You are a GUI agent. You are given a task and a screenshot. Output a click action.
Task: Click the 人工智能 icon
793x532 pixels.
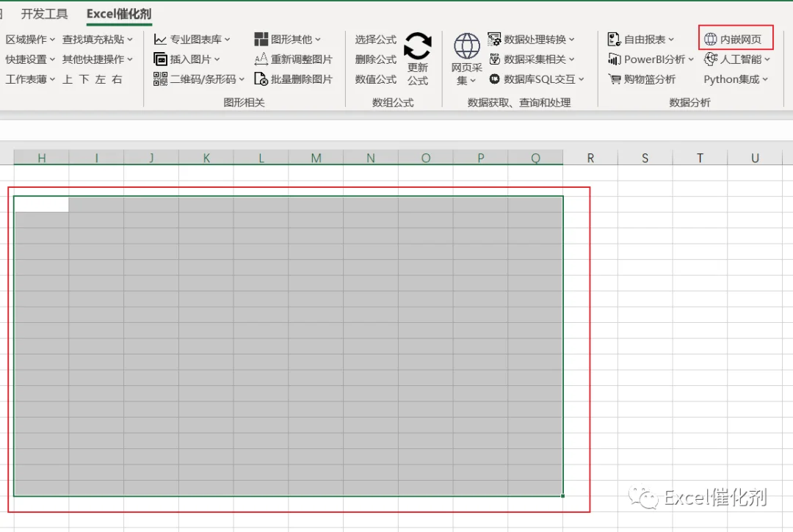[x=711, y=59]
